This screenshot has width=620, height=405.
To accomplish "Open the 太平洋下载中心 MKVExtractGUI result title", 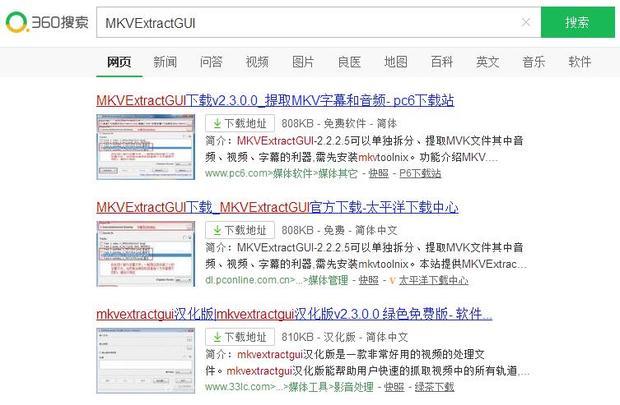I will (278, 207).
